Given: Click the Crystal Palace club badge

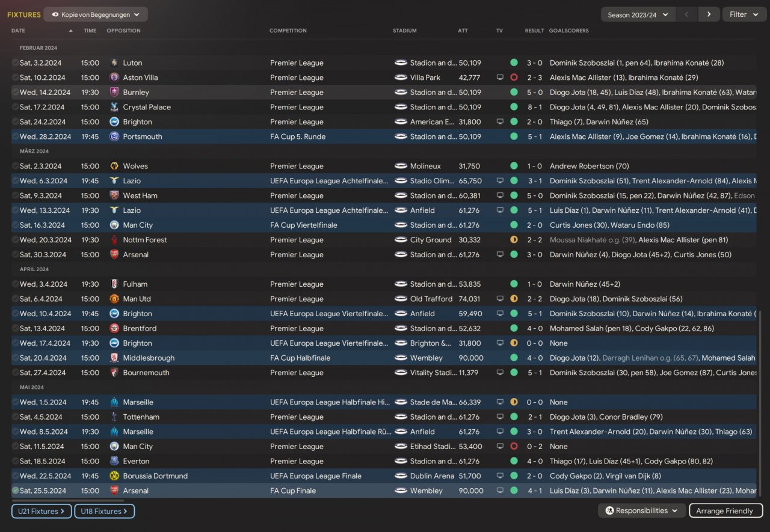Looking at the screenshot, I should (x=114, y=107).
